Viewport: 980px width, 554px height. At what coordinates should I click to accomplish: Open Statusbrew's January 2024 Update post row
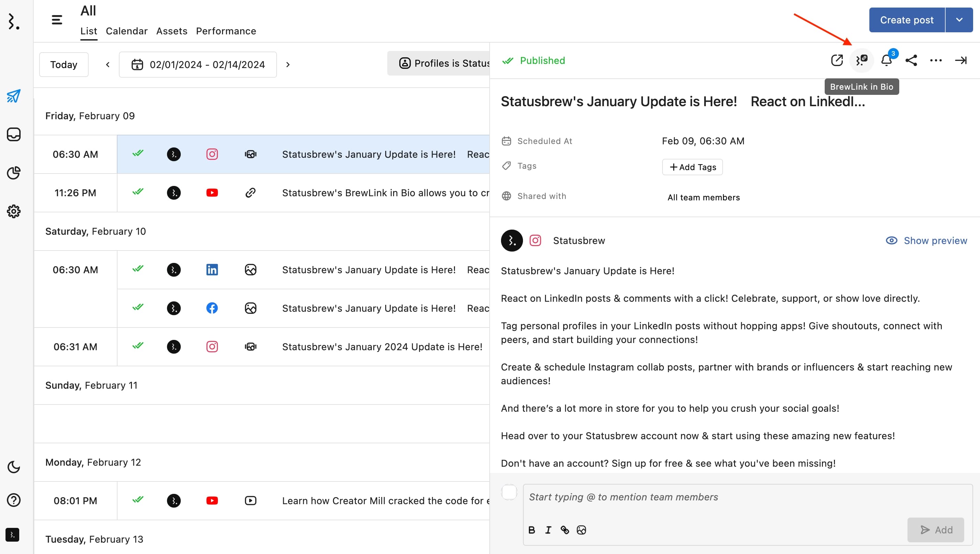tap(303, 347)
